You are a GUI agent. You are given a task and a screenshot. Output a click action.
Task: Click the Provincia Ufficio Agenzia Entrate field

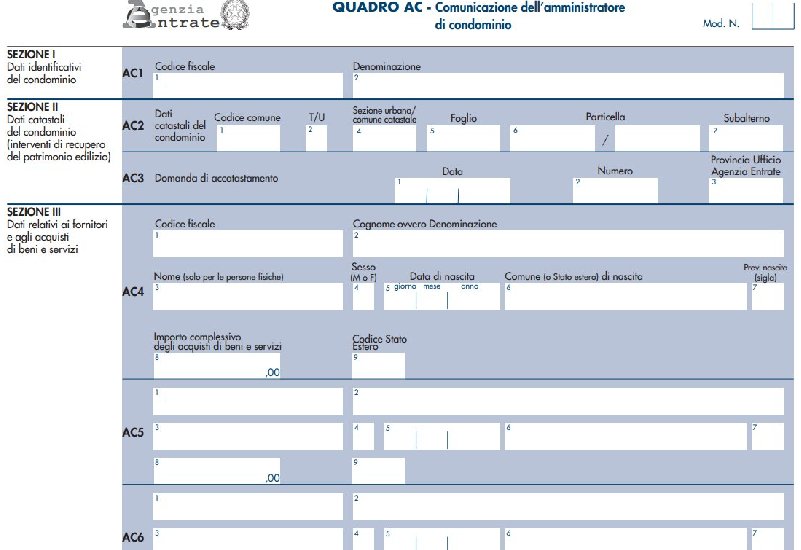pos(745,190)
